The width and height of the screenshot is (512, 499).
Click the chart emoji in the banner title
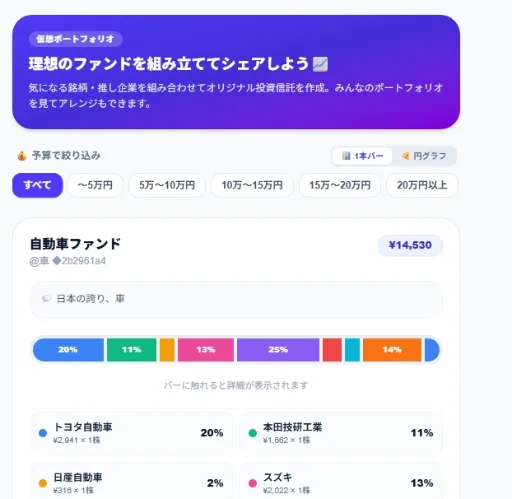[320, 64]
